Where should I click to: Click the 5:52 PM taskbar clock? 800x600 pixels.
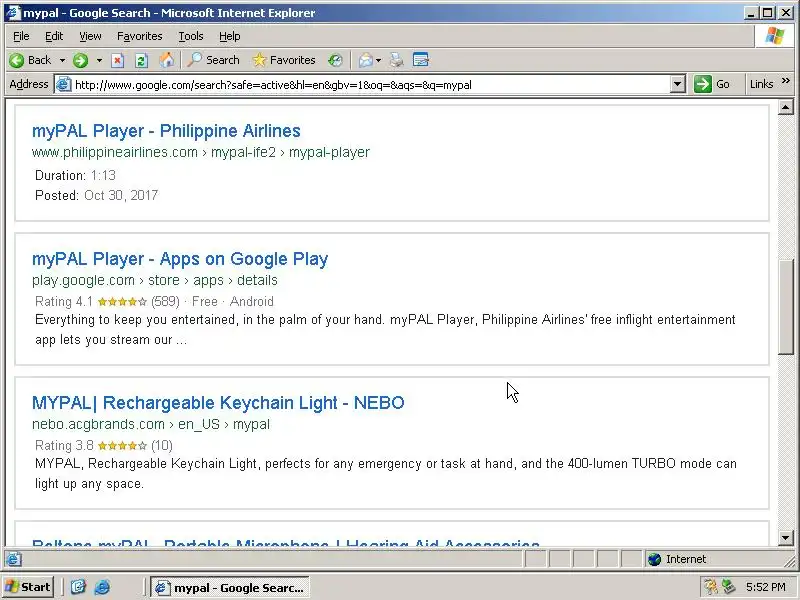[766, 587]
